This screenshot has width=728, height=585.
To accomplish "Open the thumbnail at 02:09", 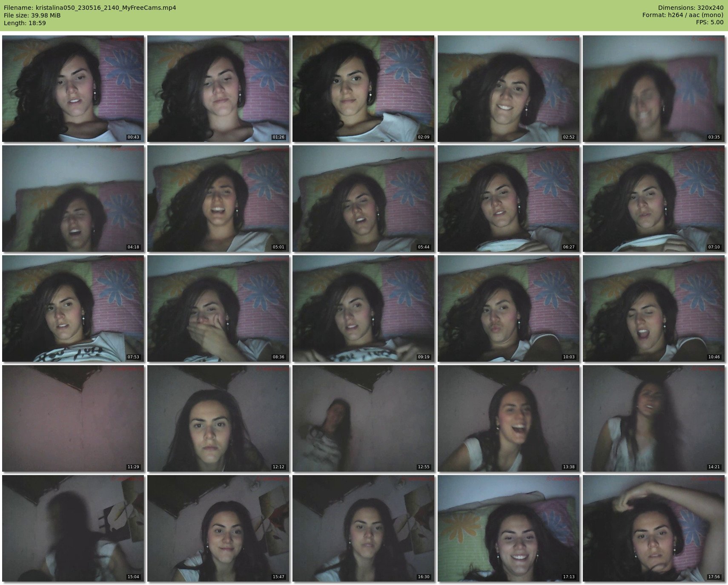I will pyautogui.click(x=364, y=89).
